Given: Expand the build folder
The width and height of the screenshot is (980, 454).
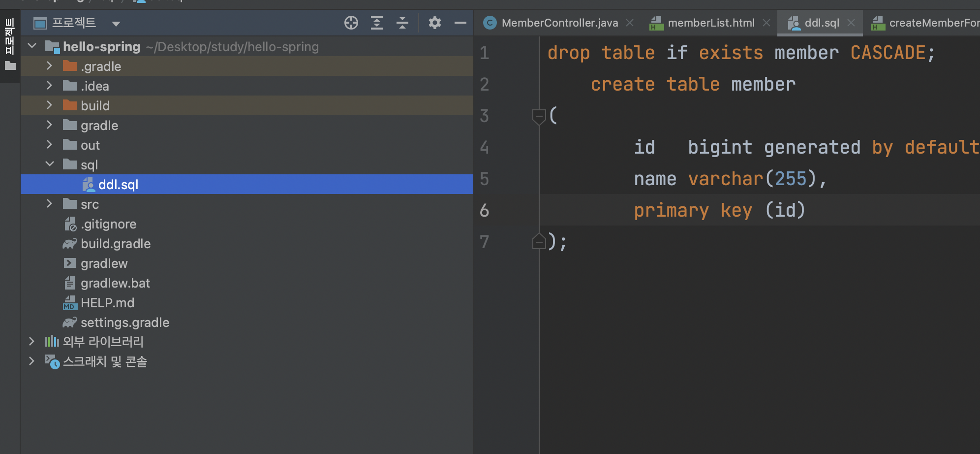Looking at the screenshot, I should click(49, 105).
